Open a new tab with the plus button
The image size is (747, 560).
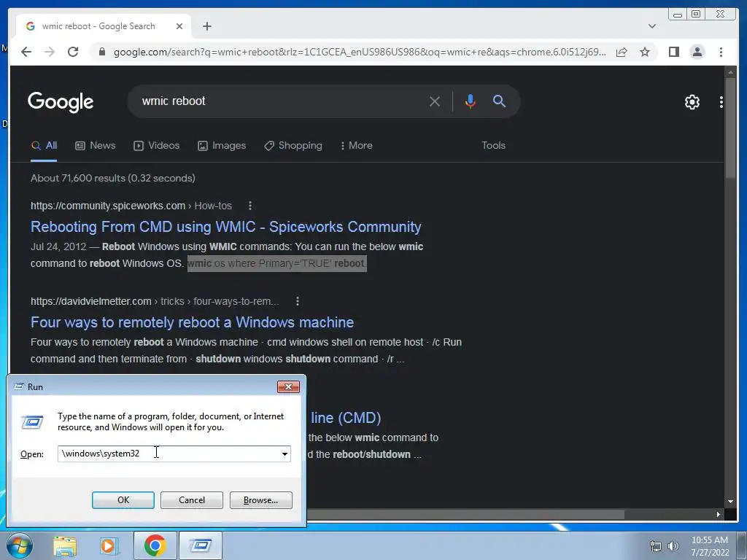click(x=206, y=26)
